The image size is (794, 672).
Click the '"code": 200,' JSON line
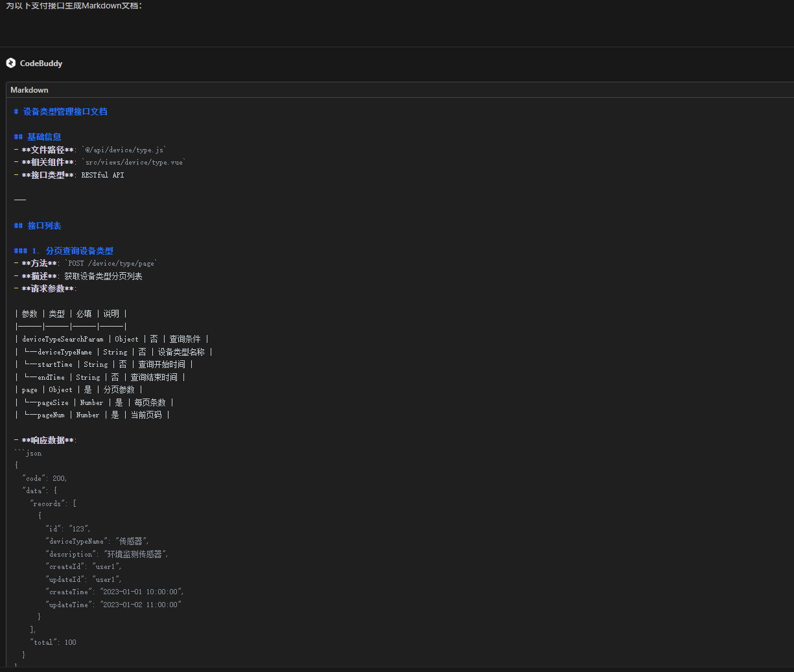coord(45,478)
